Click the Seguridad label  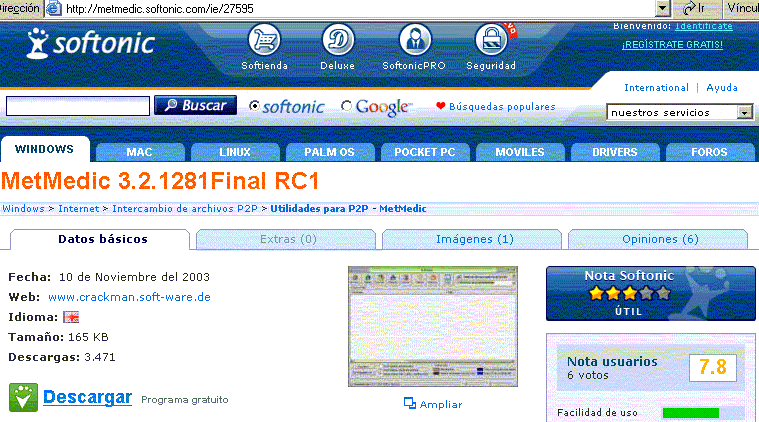click(491, 65)
